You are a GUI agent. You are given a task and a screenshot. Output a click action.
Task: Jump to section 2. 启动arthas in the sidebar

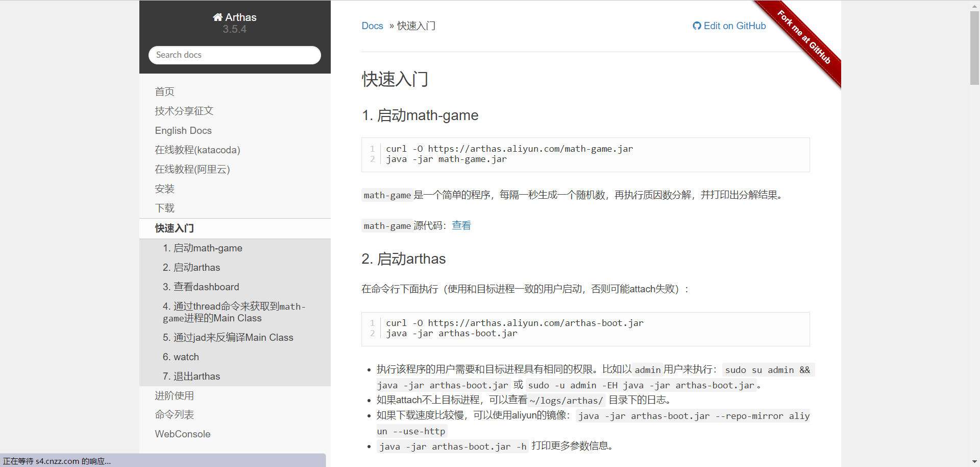pyautogui.click(x=191, y=267)
